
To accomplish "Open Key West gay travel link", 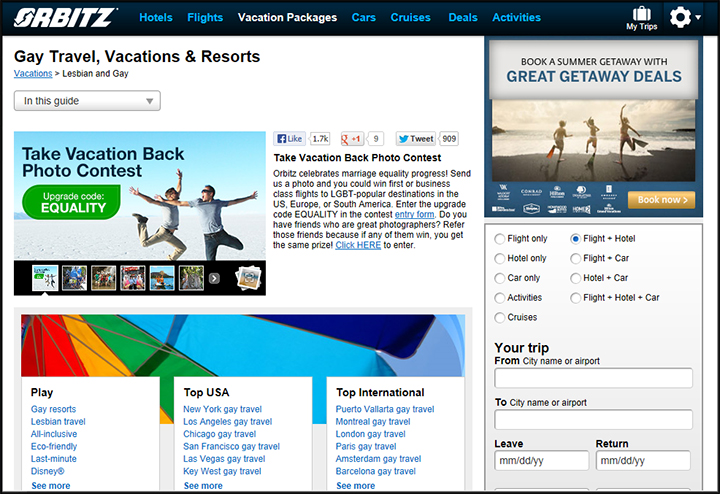I will coord(222,471).
